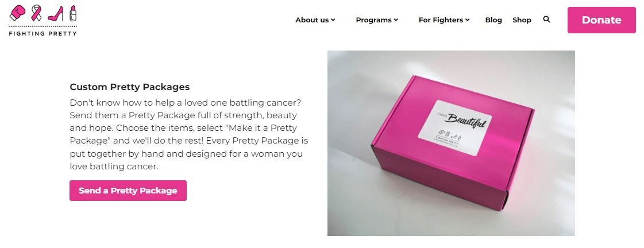The image size is (644, 248).
Task: Go to the Blog page
Action: 493,20
